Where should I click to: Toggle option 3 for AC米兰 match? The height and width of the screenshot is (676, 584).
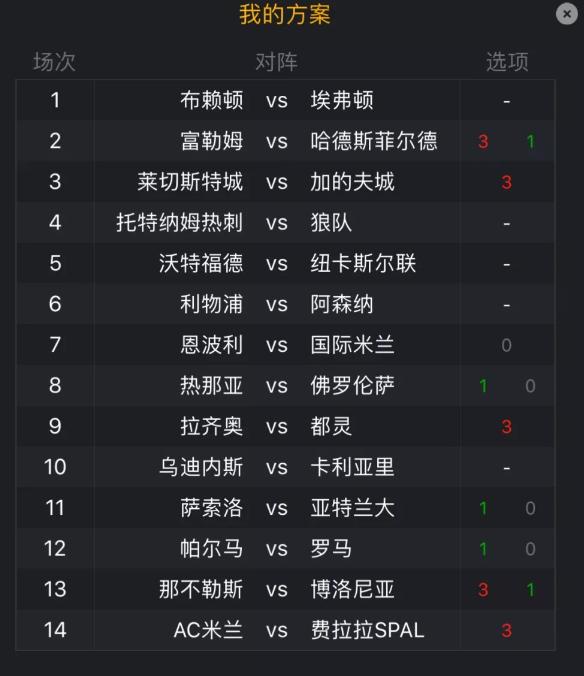(507, 630)
